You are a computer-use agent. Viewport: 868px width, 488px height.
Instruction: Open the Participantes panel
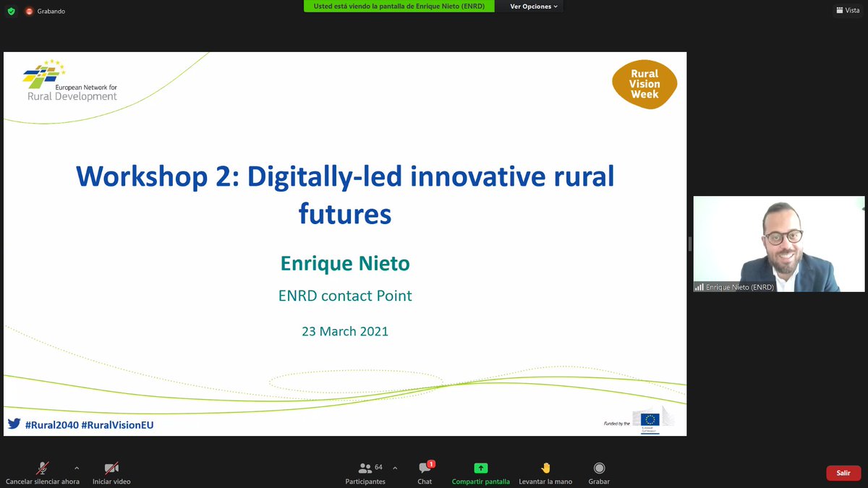point(365,474)
